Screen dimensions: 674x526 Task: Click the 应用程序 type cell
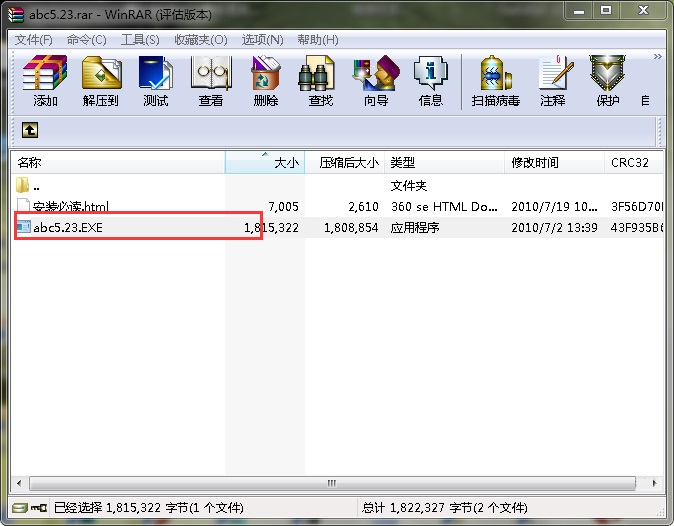click(415, 227)
